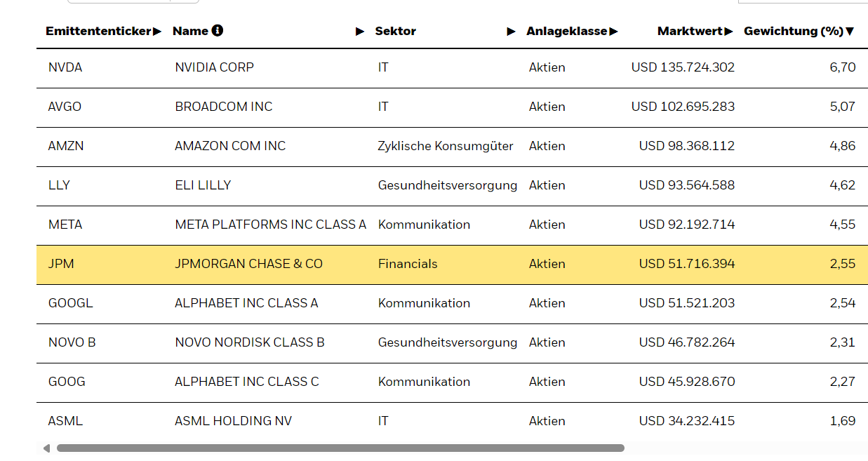Click the NOVO B ticker cell

[x=72, y=342]
